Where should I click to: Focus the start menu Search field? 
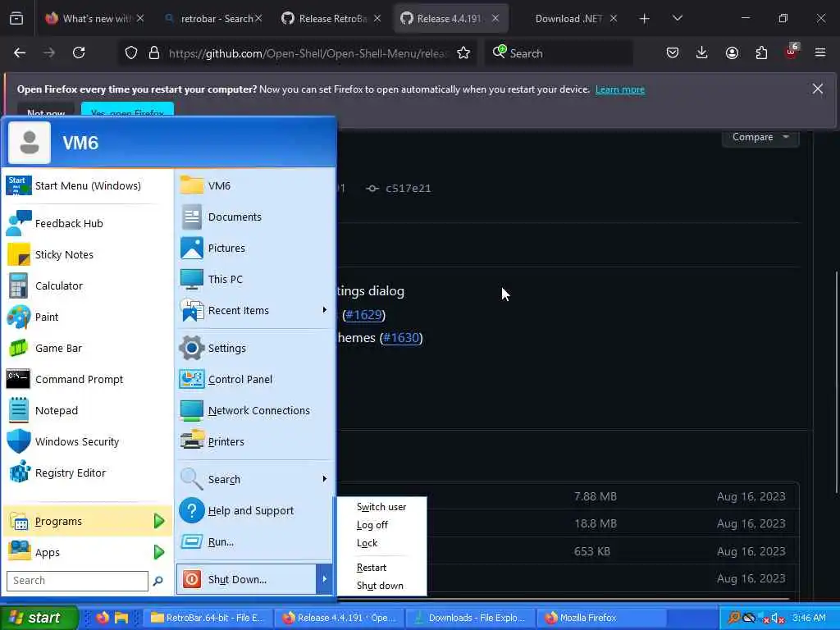point(77,581)
